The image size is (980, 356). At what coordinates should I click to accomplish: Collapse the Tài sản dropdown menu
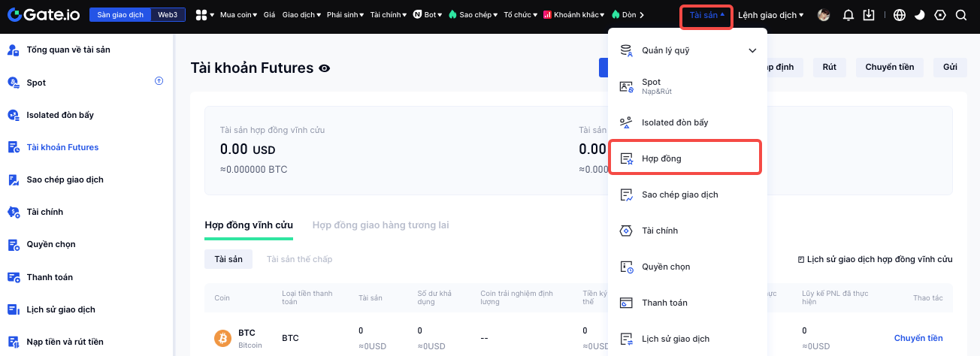706,15
